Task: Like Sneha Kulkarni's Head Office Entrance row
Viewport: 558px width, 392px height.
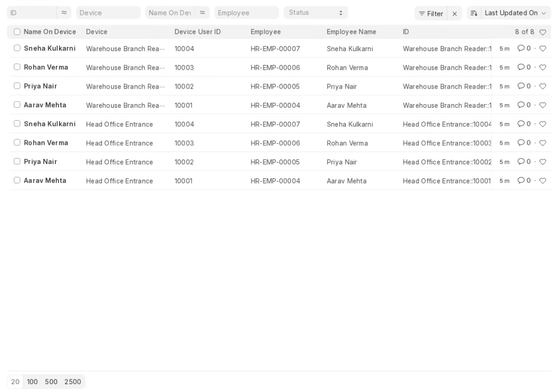Action: click(543, 124)
